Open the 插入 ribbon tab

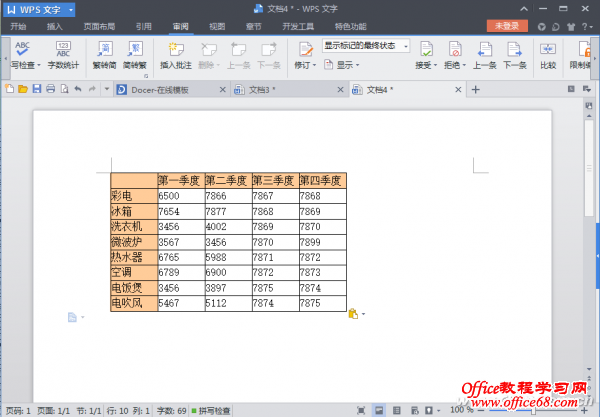click(55, 27)
